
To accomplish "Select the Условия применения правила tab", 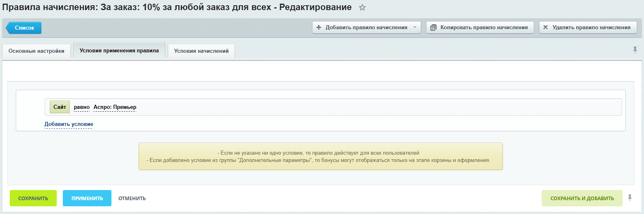I will [x=119, y=51].
